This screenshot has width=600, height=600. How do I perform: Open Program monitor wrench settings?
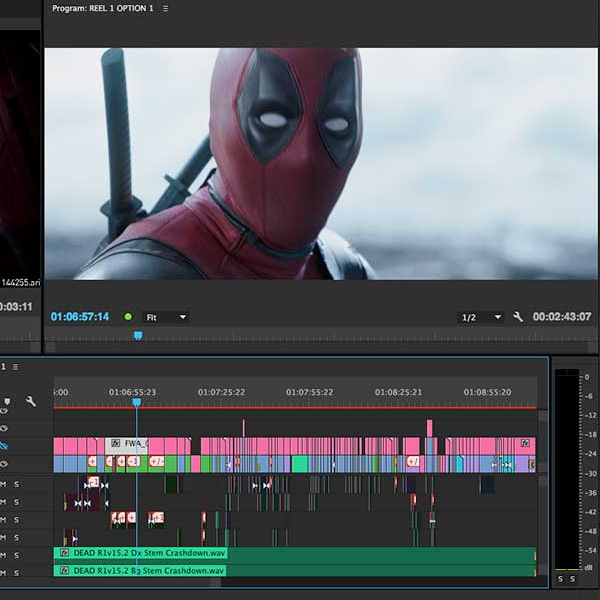click(x=518, y=317)
